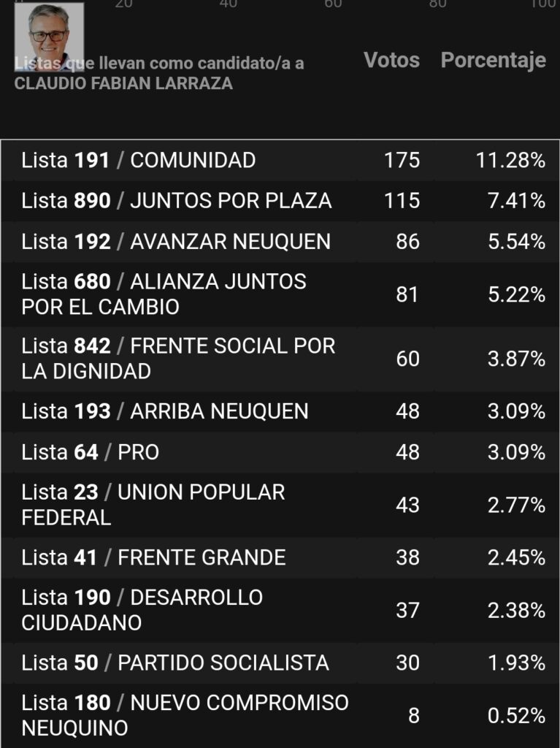560x748 pixels.
Task: Choose Lista 680 ALIANZA JUNTOS POR EL CAMBIO
Action: click(280, 294)
